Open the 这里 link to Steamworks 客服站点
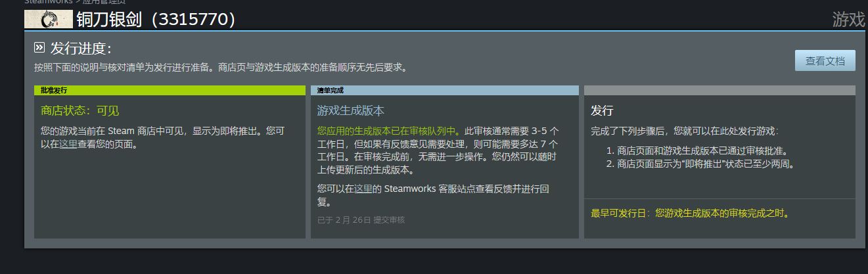868x274 pixels. tap(363, 189)
